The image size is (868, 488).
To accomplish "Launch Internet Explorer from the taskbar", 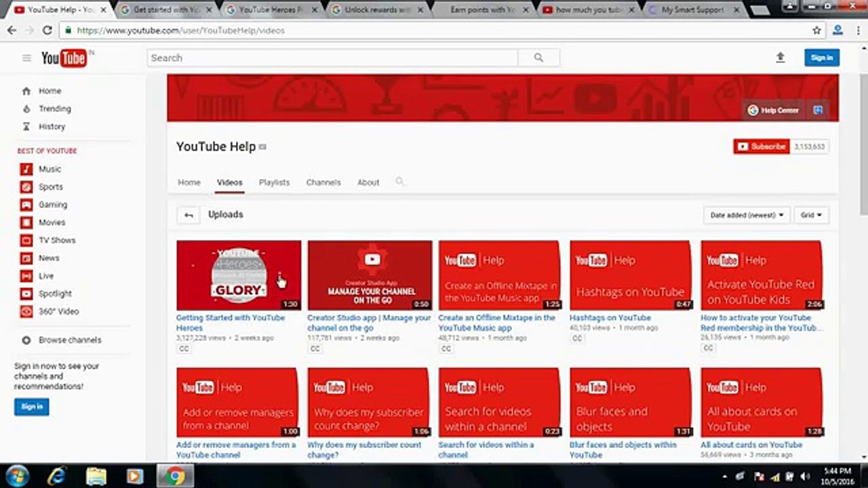I will coord(57,476).
